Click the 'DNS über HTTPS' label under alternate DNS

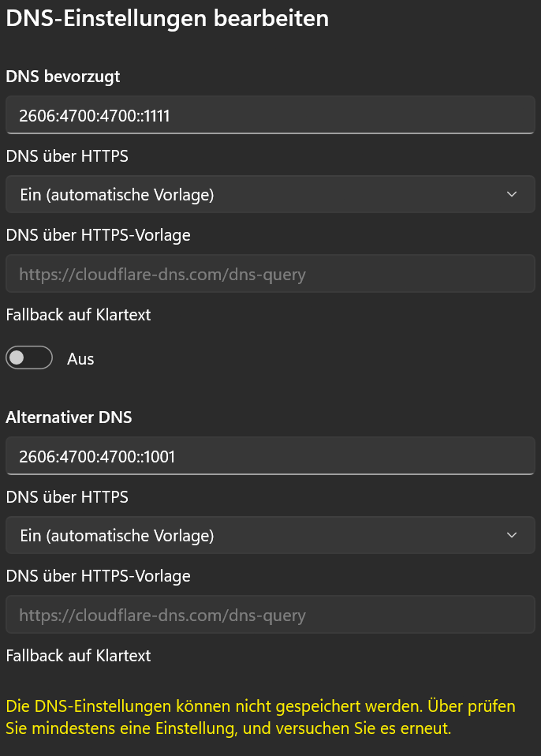(x=67, y=497)
